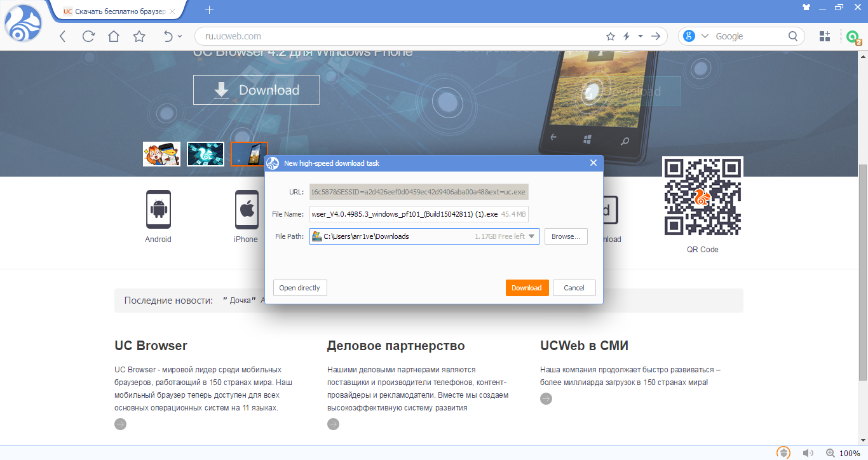Click the scrollbar down arrow
The image size is (868, 460).
click(x=863, y=440)
